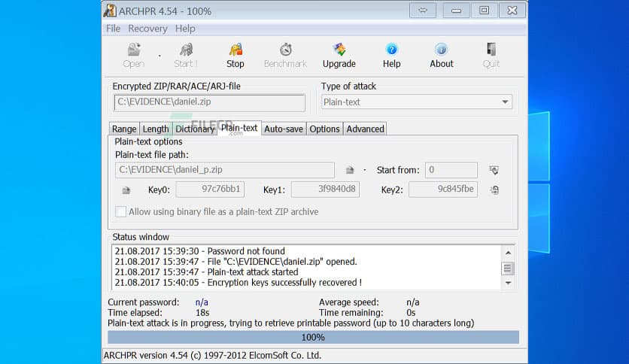Click the icon left of Key0

coord(126,190)
